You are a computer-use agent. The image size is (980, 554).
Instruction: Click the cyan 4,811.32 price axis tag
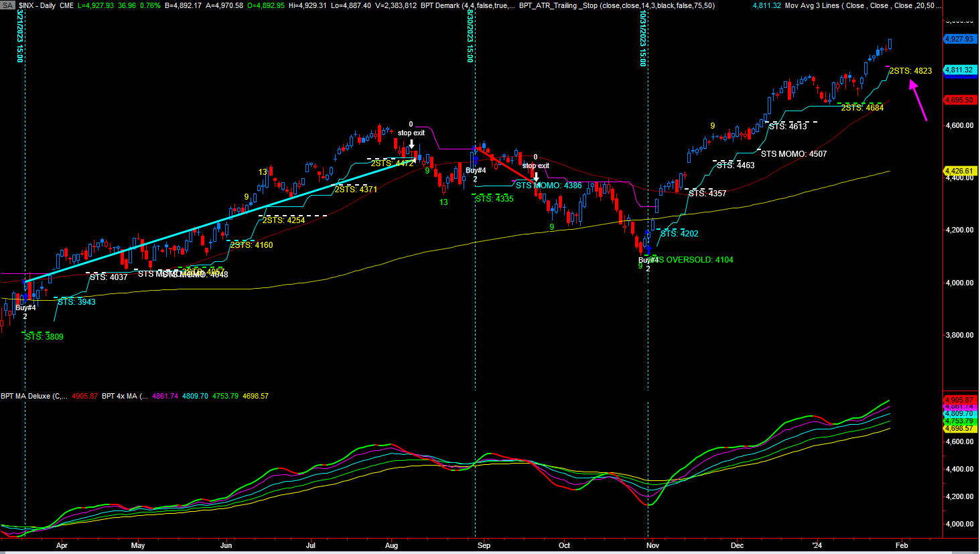click(959, 70)
